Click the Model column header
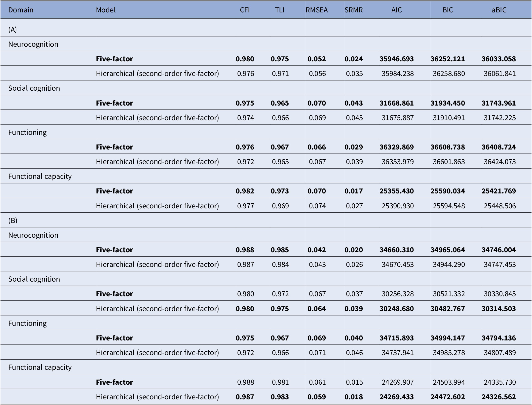The height and width of the screenshot is (405, 532). [x=106, y=10]
